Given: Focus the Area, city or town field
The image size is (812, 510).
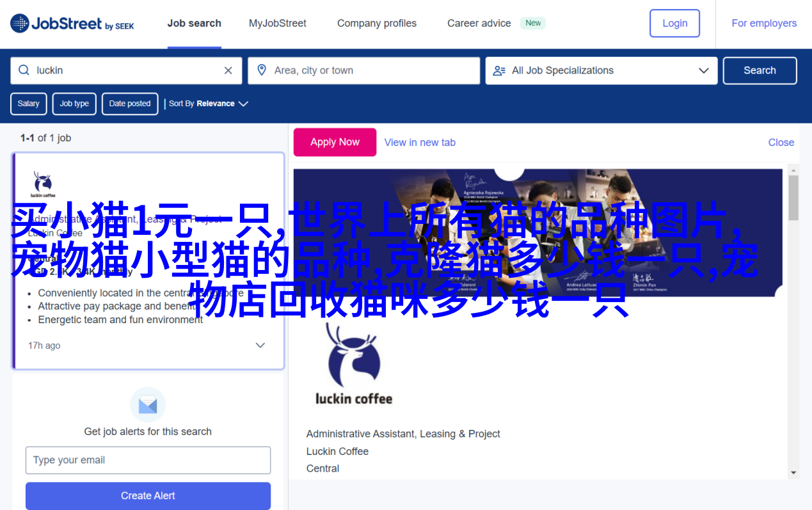Looking at the screenshot, I should point(363,70).
